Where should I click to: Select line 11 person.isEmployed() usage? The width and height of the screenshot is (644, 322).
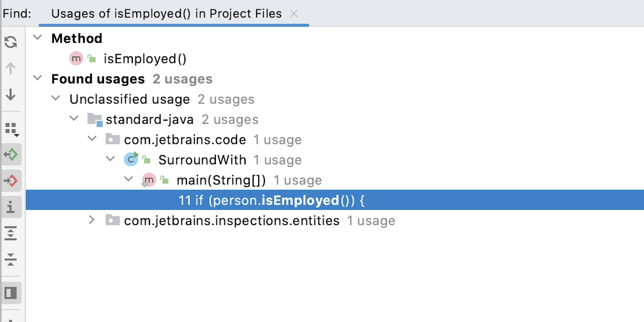[271, 201]
